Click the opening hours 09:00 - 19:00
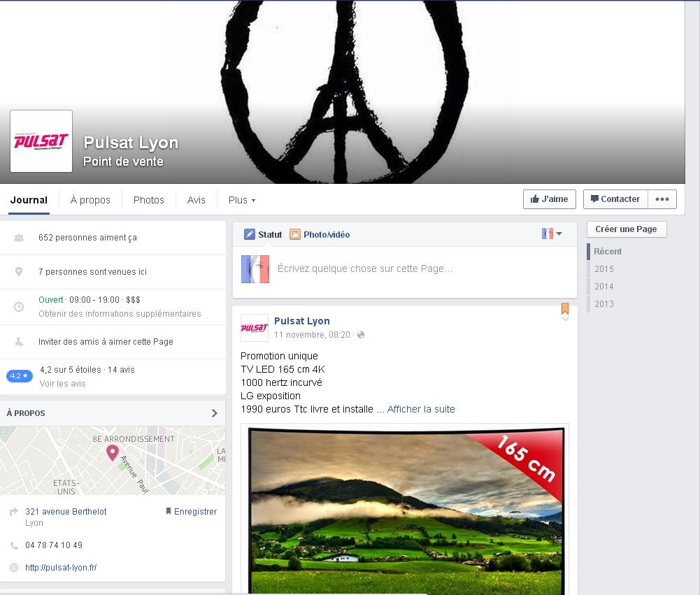The image size is (700, 595). pyautogui.click(x=94, y=299)
